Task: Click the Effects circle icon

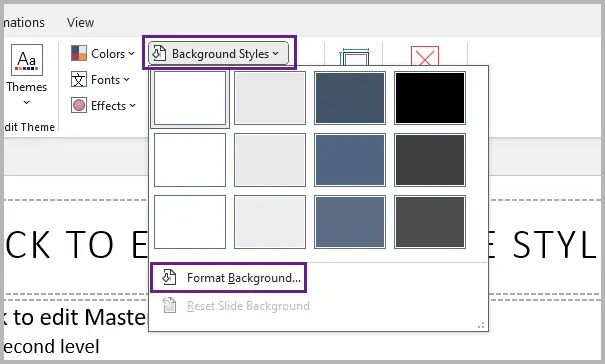Action: coord(79,105)
